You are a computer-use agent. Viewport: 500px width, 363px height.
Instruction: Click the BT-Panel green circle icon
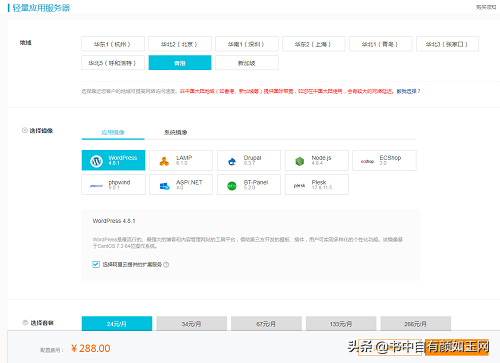[232, 186]
